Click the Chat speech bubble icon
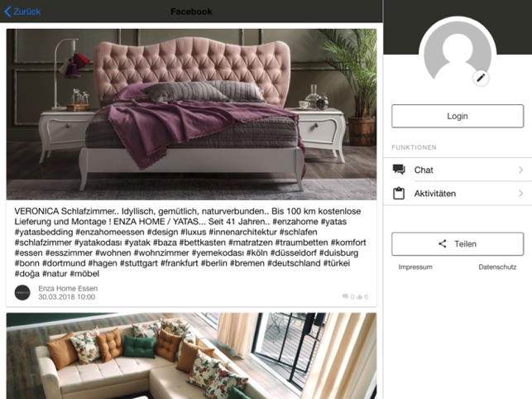Screen dimensions: 532x399 point(399,170)
